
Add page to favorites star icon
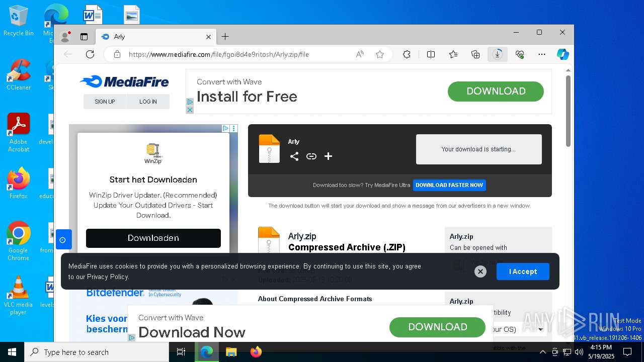tap(380, 54)
